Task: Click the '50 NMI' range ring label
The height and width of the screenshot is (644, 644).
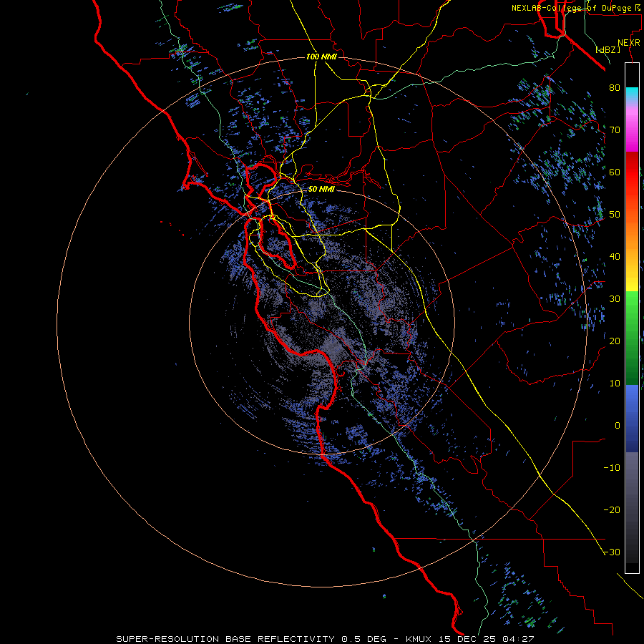Action: click(321, 189)
